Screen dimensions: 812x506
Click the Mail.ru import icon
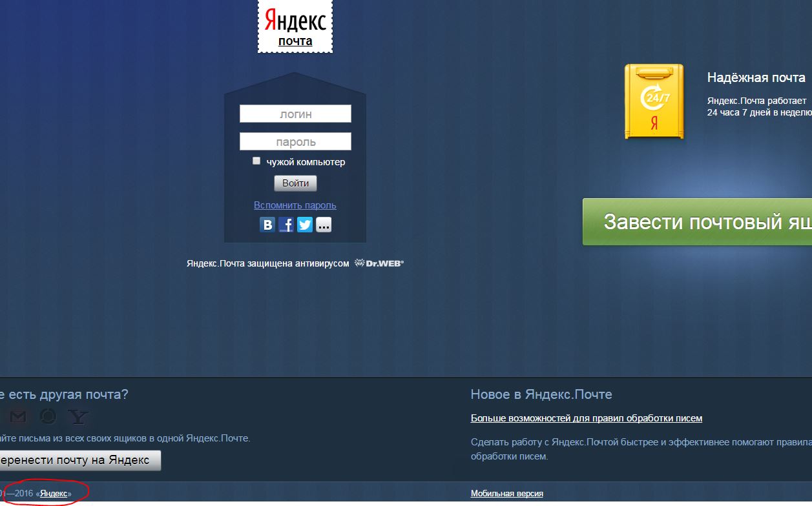pos(48,416)
